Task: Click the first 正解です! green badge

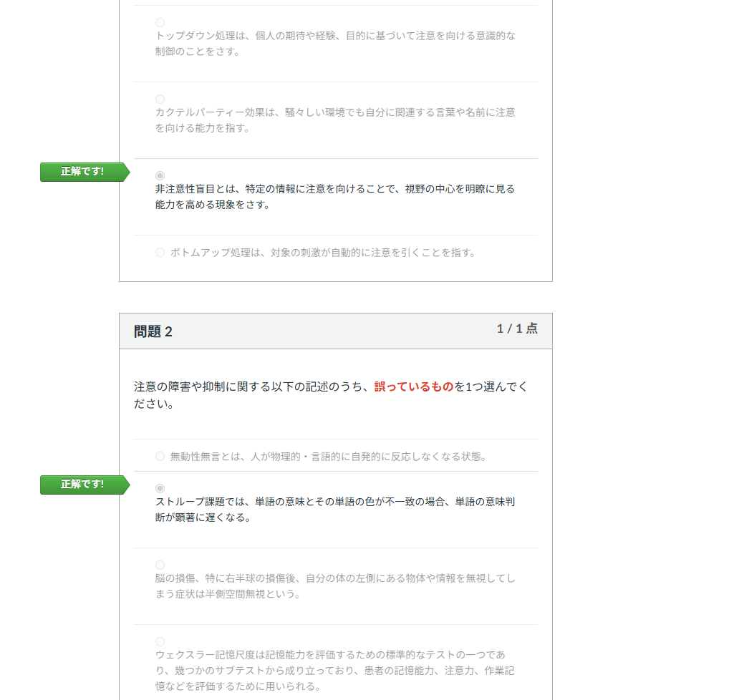Action: [84, 172]
